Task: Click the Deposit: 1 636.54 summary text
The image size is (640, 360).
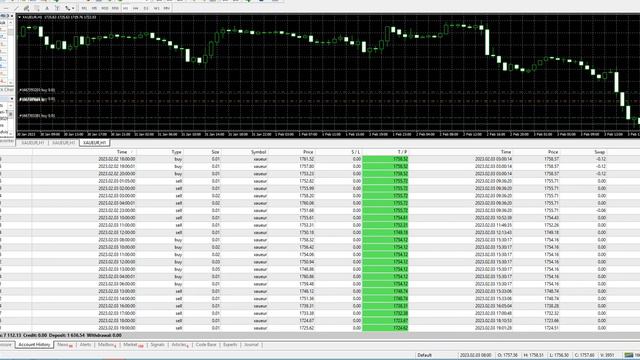Action: coord(67,336)
